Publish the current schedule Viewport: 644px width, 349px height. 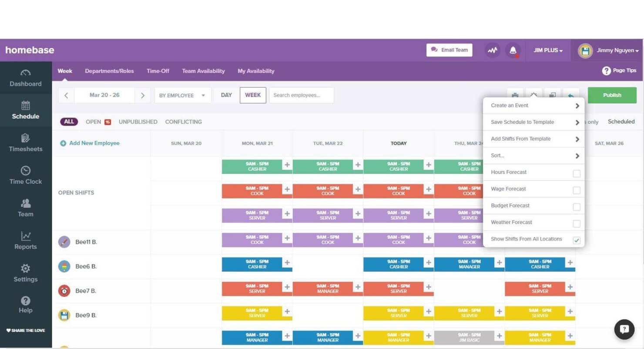tap(612, 95)
